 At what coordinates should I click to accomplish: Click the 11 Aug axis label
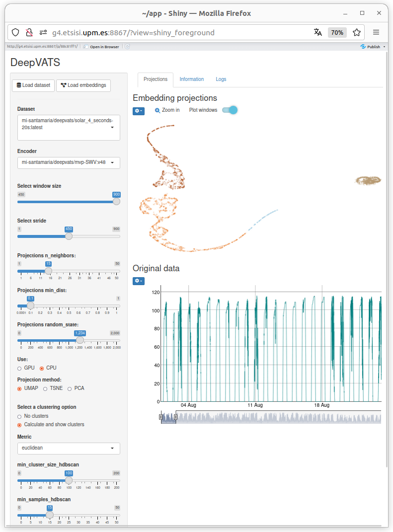pyautogui.click(x=255, y=405)
